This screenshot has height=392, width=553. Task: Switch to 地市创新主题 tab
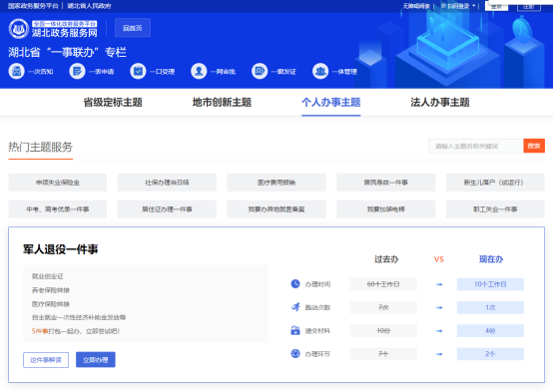(222, 102)
